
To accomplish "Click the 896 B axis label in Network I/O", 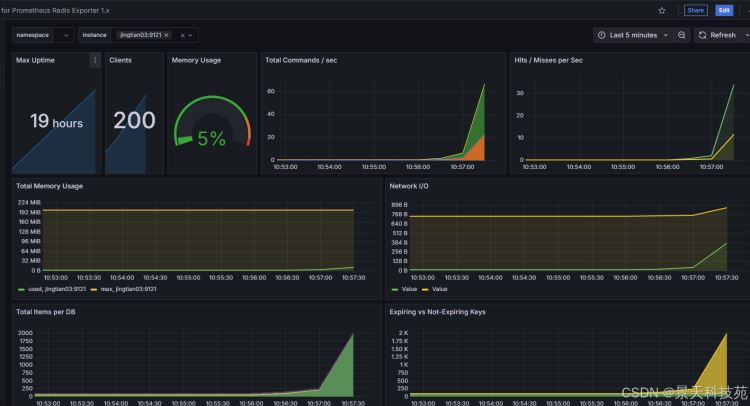I will 399,205.
